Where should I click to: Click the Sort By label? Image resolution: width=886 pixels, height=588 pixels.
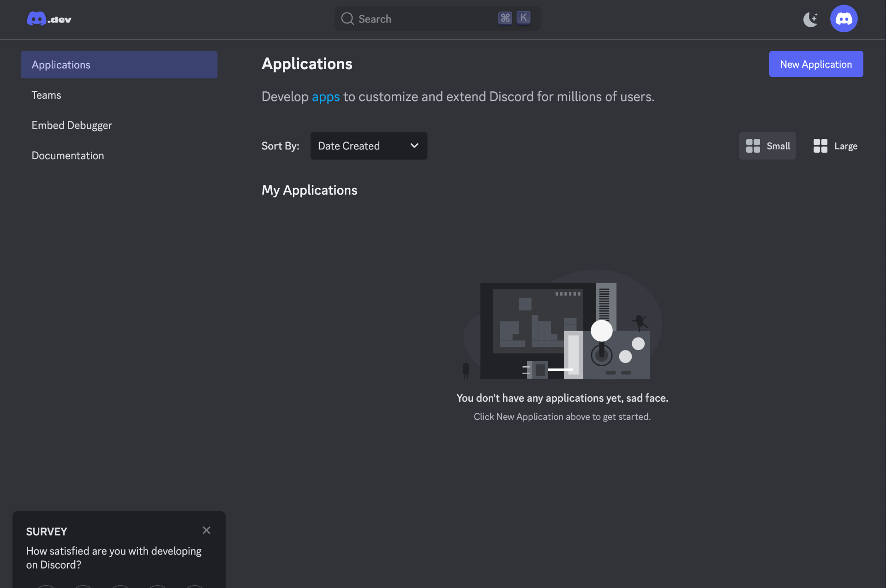pos(281,146)
